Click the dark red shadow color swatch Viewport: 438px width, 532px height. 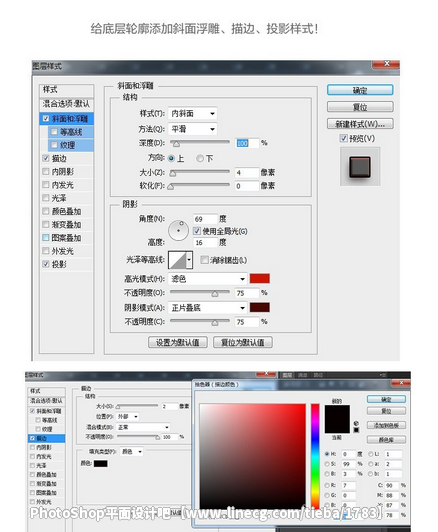pyautogui.click(x=260, y=307)
